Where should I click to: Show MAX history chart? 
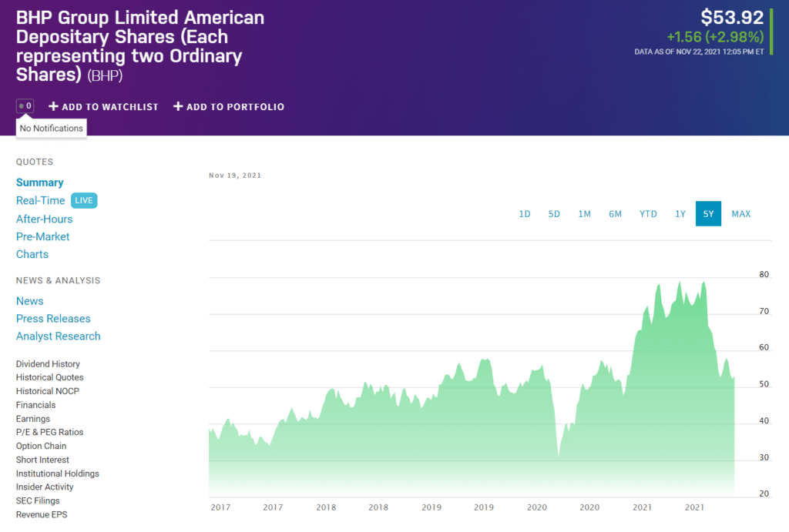click(740, 214)
